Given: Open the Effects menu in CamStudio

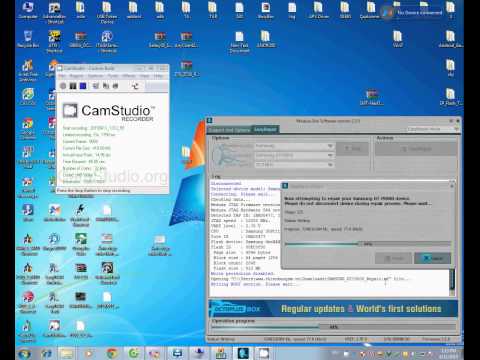Looking at the screenshot, I should pyautogui.click(x=129, y=76).
